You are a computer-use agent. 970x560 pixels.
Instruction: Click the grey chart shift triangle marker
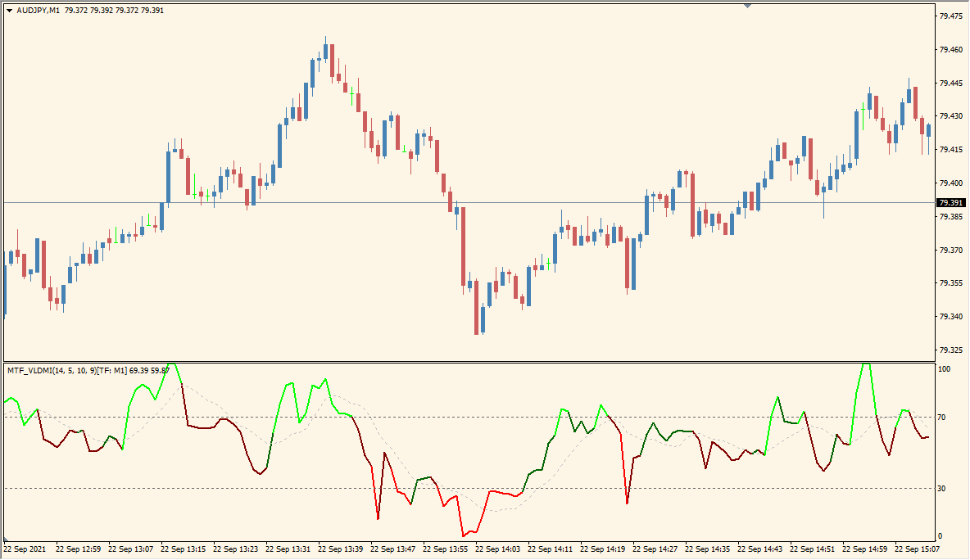[x=747, y=5]
